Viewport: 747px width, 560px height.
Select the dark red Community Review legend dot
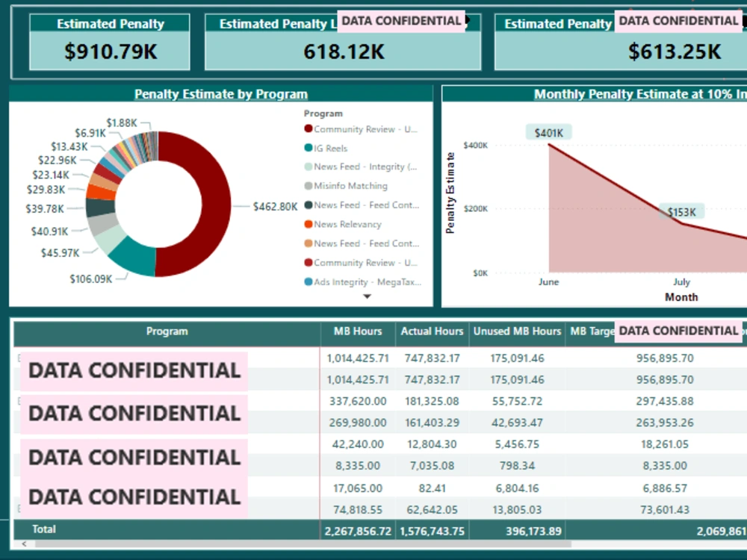[x=308, y=128]
